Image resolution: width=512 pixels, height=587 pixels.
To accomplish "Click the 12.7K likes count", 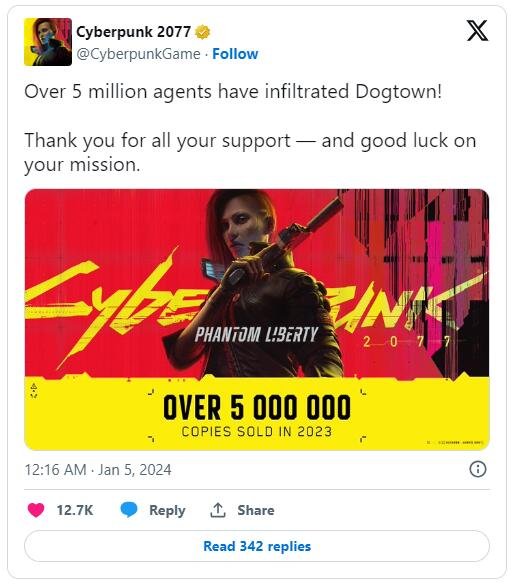I will (75, 510).
